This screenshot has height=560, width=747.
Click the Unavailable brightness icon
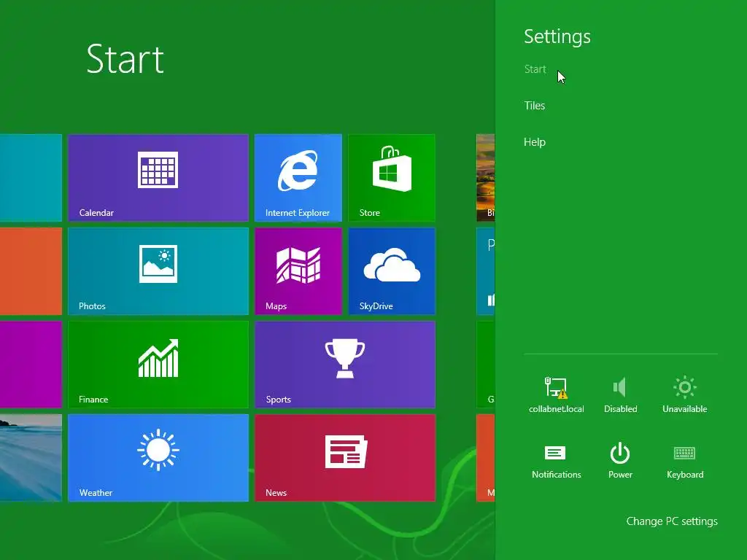(684, 394)
